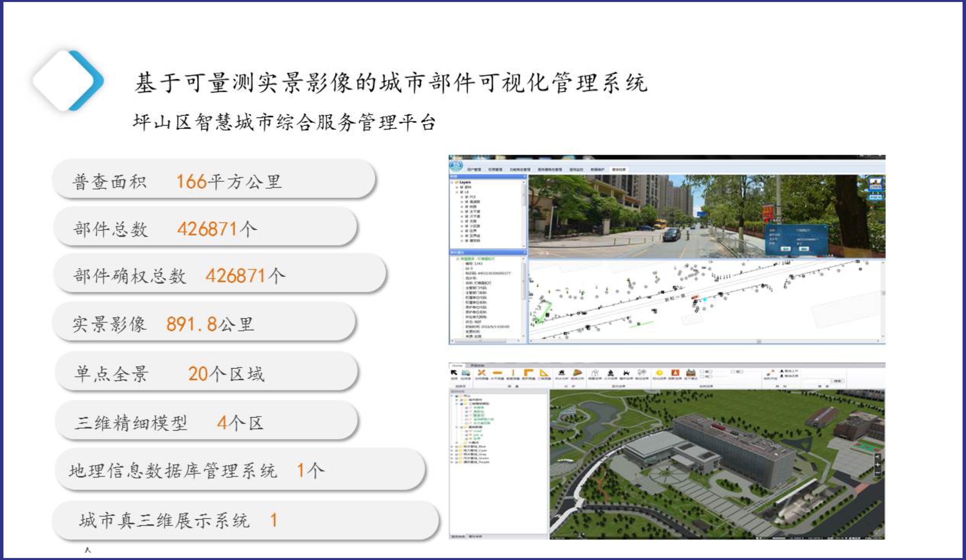966x560 pixels.
Task: Select the black arrow pointer tool
Action: pos(454,373)
